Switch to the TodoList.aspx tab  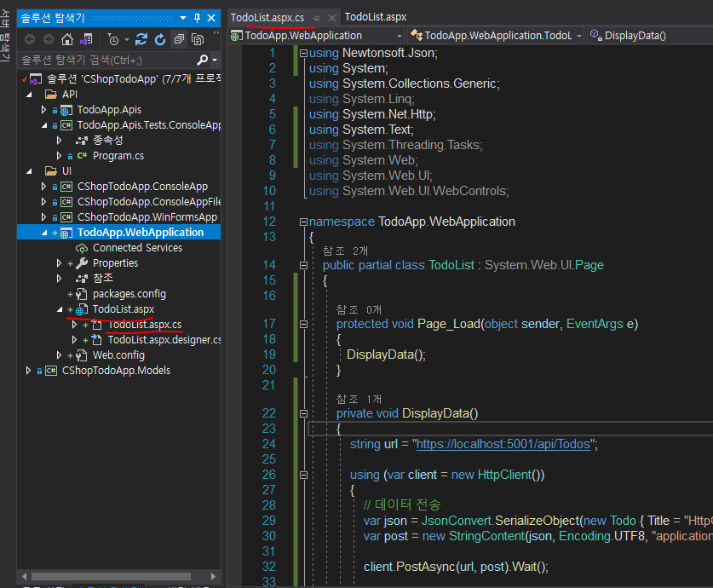click(x=375, y=17)
